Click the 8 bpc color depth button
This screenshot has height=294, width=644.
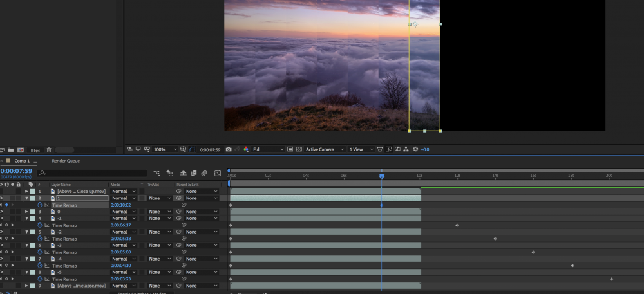pyautogui.click(x=35, y=150)
